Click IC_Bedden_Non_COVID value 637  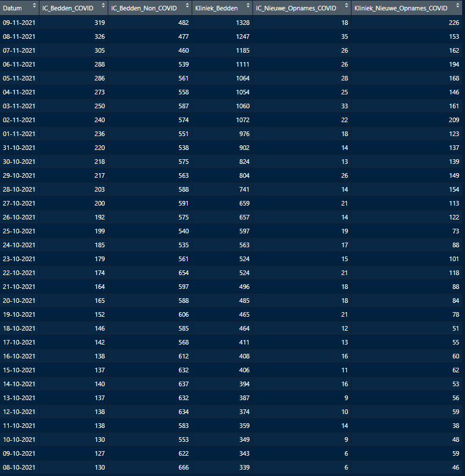coord(184,384)
